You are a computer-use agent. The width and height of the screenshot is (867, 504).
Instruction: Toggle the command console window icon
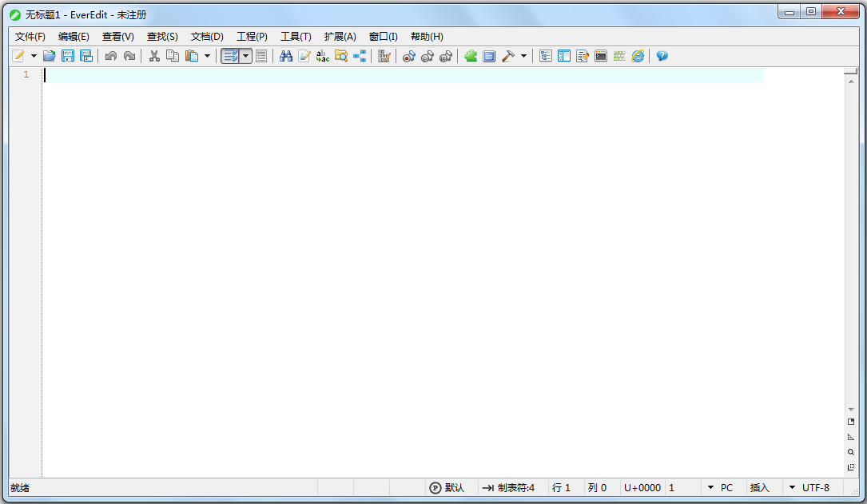tap(601, 56)
